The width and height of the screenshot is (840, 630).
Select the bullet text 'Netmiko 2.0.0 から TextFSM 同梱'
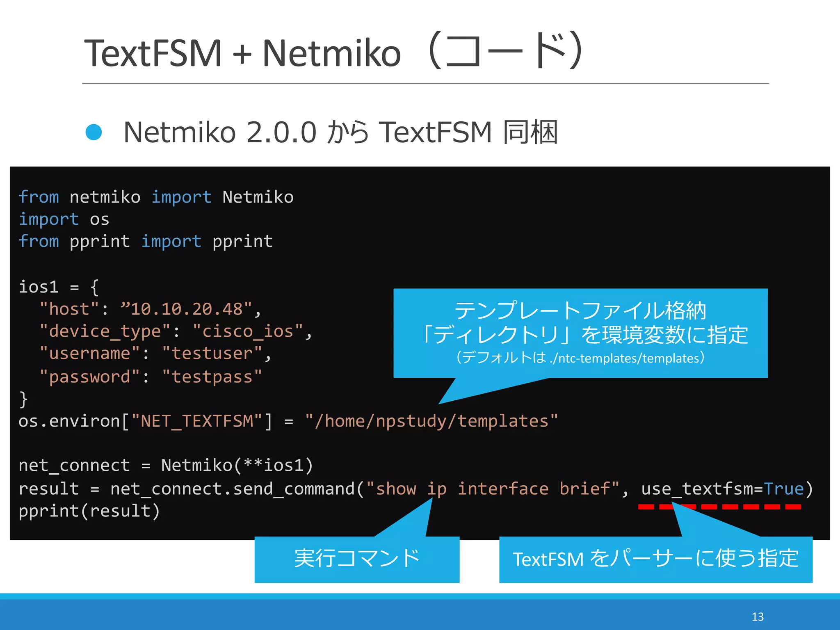340,132
